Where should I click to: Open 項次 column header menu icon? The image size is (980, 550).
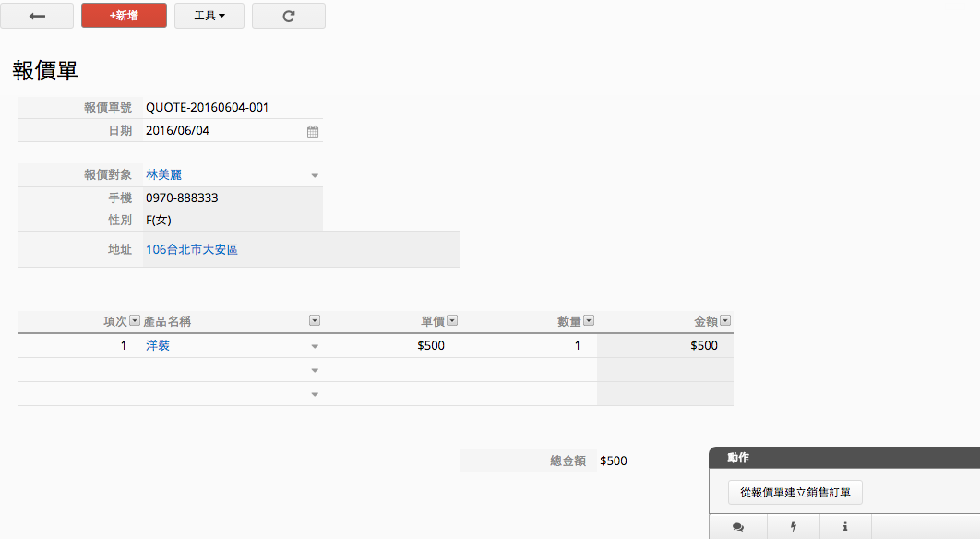point(135,321)
